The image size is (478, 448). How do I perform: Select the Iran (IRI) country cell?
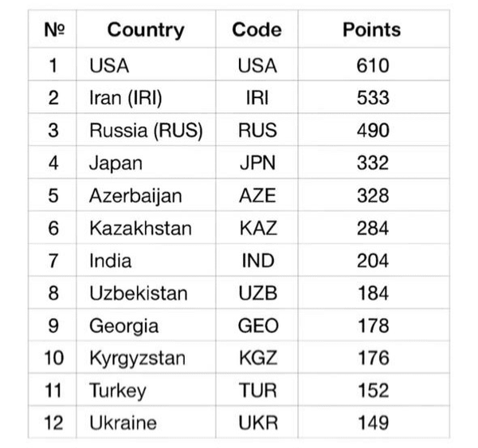[127, 98]
